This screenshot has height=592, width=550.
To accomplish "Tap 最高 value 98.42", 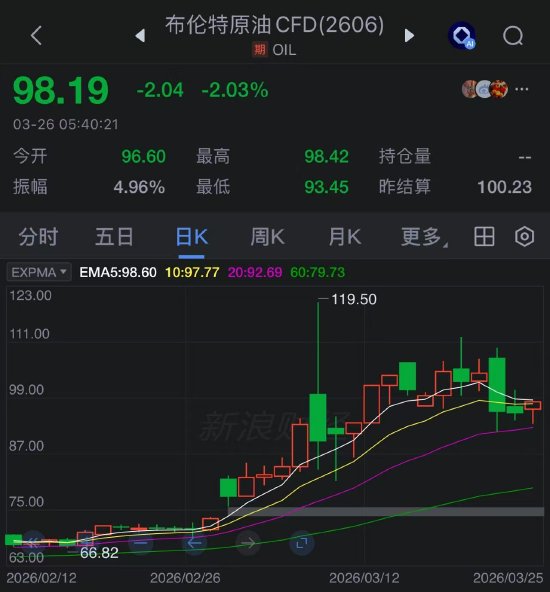I will pos(327,156).
